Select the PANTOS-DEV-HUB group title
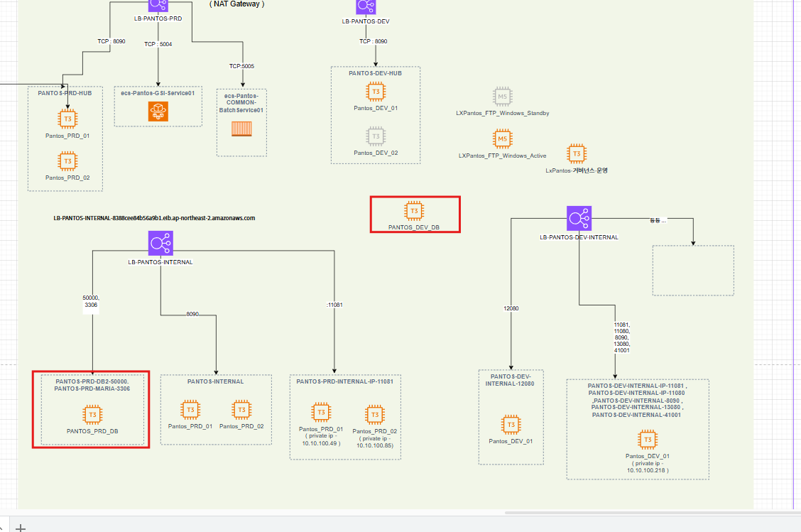The height and width of the screenshot is (532, 801). point(375,73)
